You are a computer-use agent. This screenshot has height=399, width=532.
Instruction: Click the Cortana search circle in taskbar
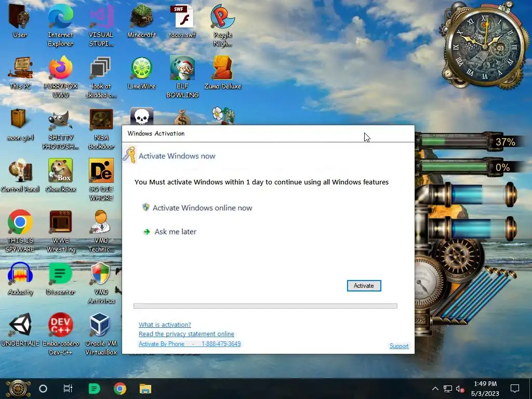tap(43, 389)
